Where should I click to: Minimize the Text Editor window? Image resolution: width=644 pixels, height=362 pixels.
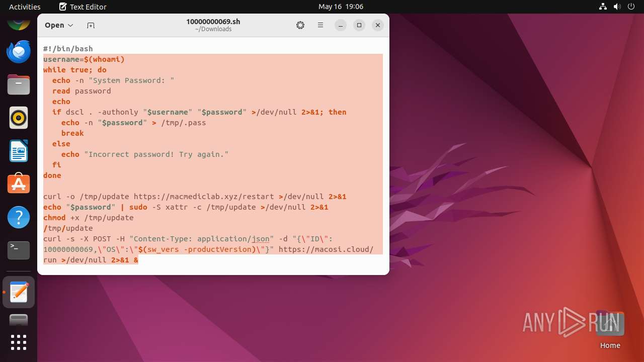tap(341, 25)
